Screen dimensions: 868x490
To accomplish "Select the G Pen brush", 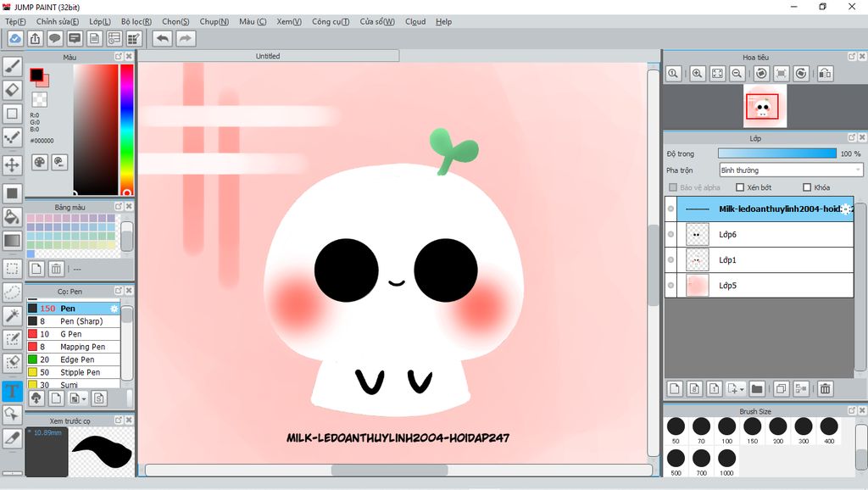I will click(73, 334).
